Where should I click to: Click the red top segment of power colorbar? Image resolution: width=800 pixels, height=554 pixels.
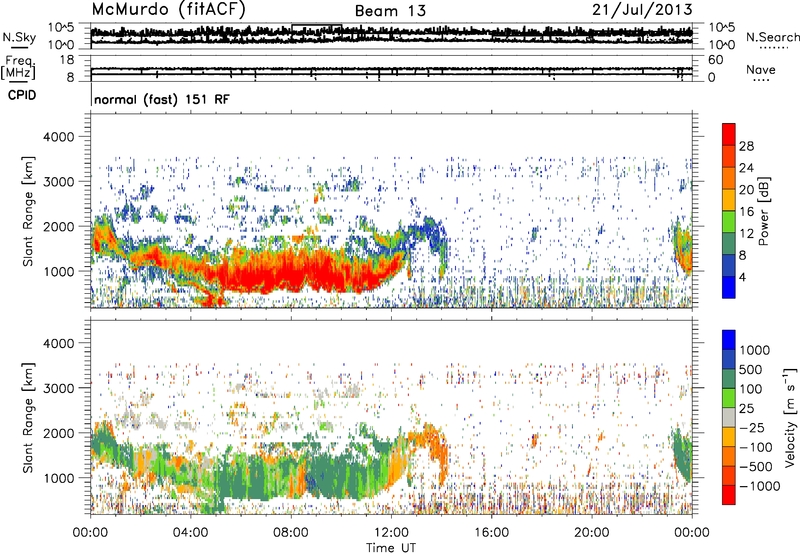tap(729, 134)
